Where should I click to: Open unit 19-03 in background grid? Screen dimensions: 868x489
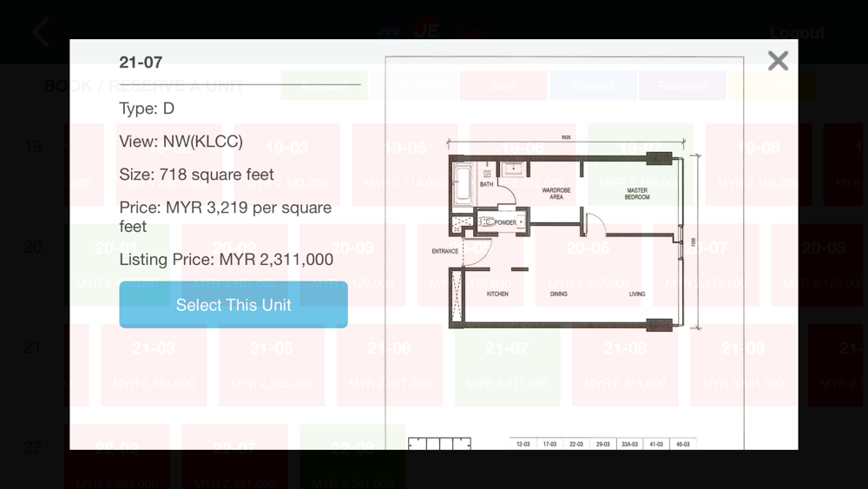[x=286, y=164]
